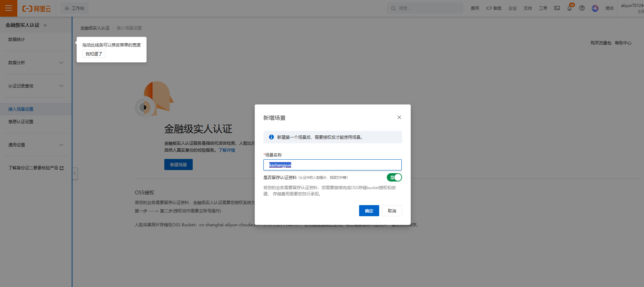The width and height of the screenshot is (644, 287).
Task: Dismiss the tip with 我知道了
Action: (94, 54)
